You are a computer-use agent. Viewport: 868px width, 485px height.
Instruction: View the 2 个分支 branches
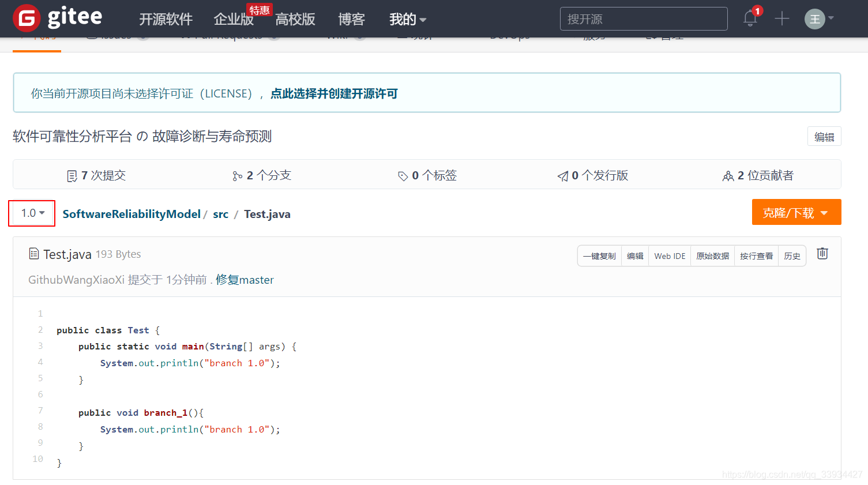click(262, 175)
